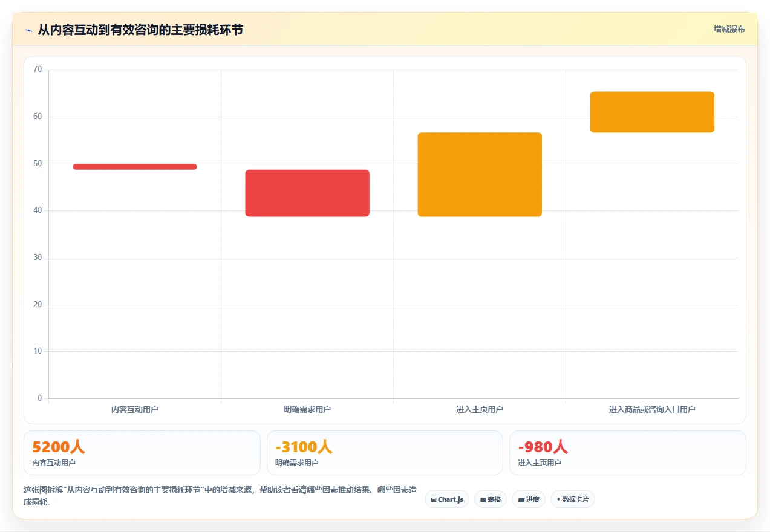Viewport: 770px width, 532px height.
Task: Click y-axis value 20
Action: tap(38, 305)
